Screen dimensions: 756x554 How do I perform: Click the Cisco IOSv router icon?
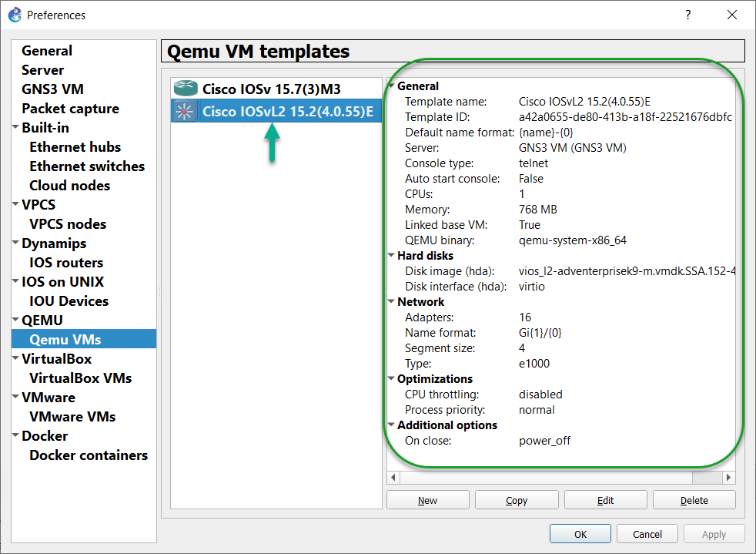coord(186,89)
